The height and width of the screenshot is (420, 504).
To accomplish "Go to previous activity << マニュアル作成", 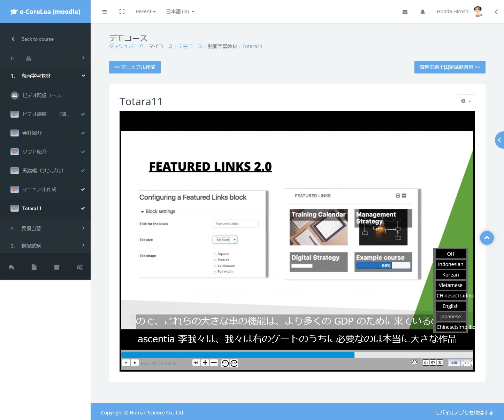I will click(x=135, y=67).
